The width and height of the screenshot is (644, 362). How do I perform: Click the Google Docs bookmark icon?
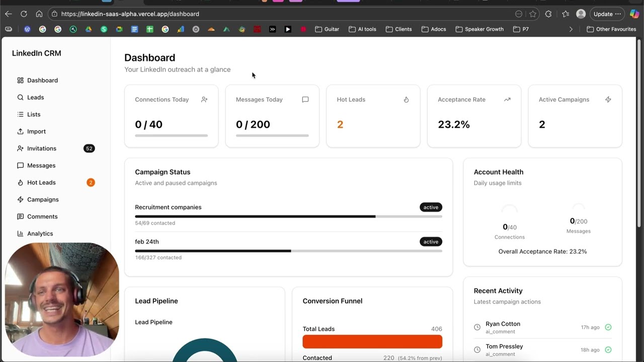134,29
